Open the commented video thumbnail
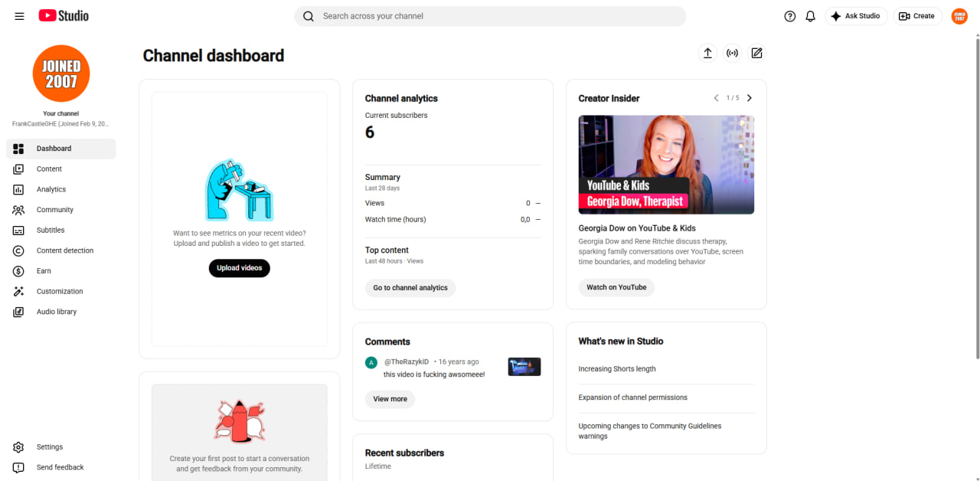This screenshot has height=481, width=980. (x=524, y=367)
